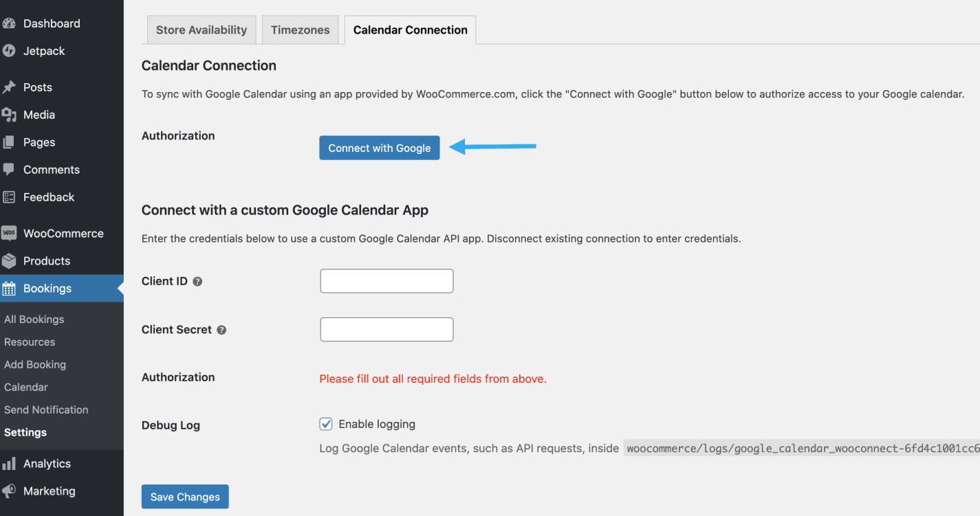The width and height of the screenshot is (980, 516).
Task: Open the Send Notification submenu item
Action: pos(46,410)
